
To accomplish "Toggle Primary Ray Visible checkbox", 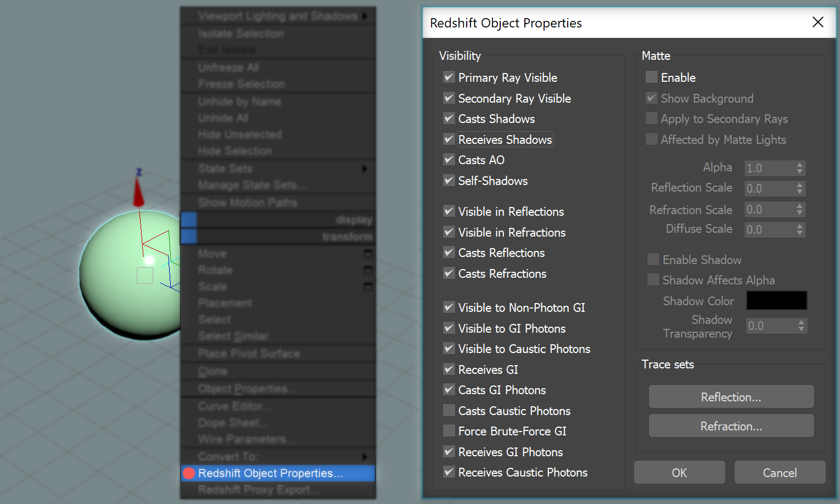I will [x=449, y=77].
